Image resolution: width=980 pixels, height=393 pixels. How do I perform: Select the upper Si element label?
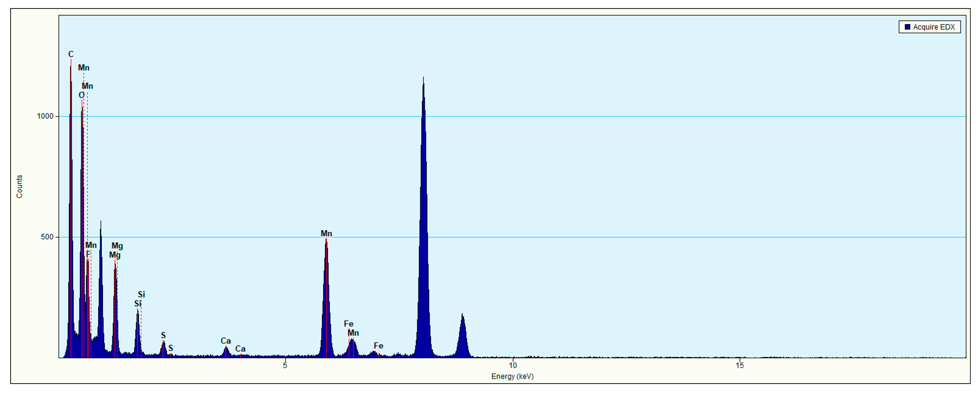tap(141, 294)
